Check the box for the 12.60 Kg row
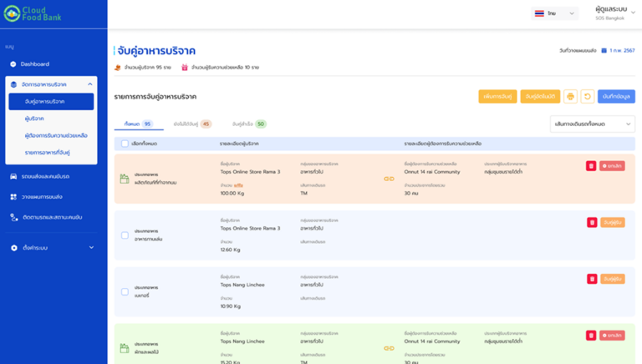Viewport: 642px width, 364px height. tap(125, 235)
